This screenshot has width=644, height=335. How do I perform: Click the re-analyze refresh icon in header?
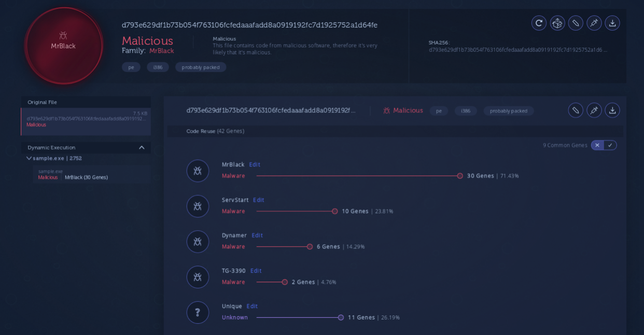(539, 23)
